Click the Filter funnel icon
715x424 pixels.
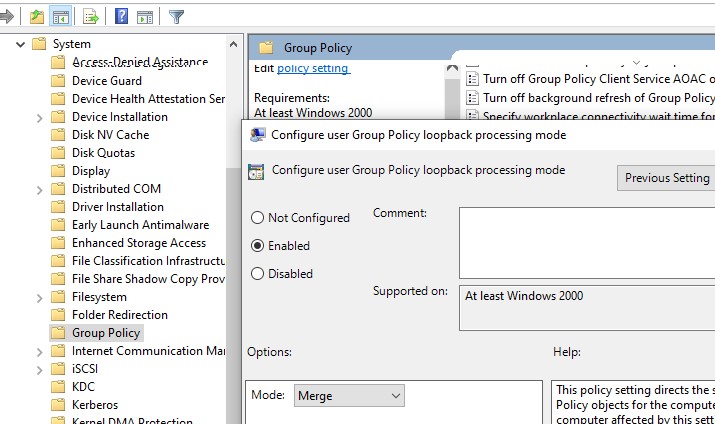pos(177,16)
